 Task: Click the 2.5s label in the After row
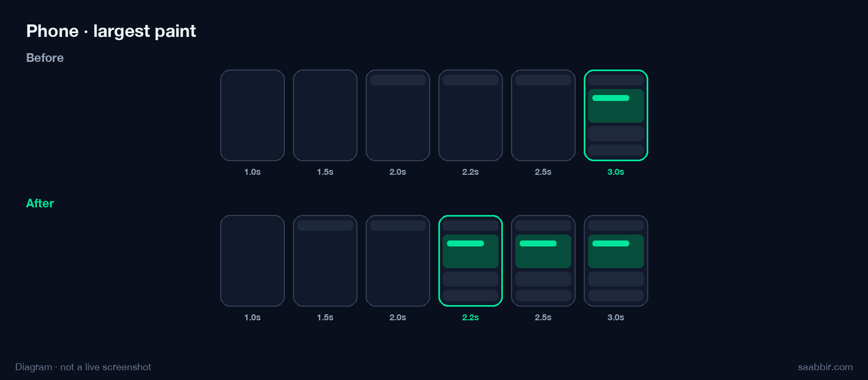pyautogui.click(x=543, y=318)
